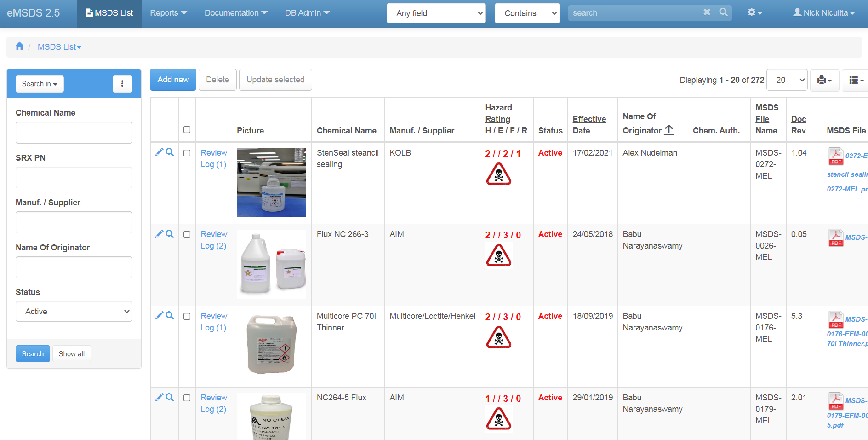Change the page size dropdown from 20
Screen dimensions: 868x440
click(787, 80)
